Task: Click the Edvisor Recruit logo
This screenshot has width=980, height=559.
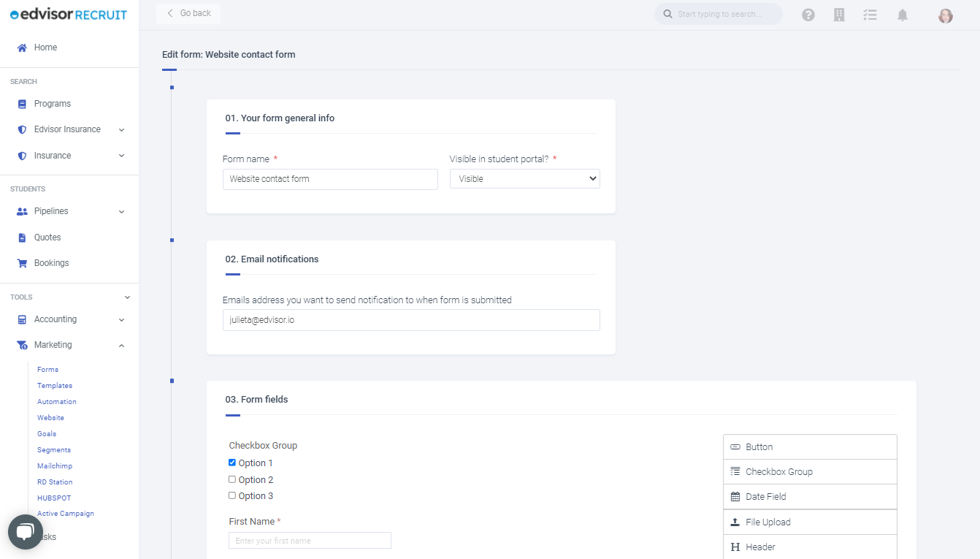Action: (x=69, y=15)
